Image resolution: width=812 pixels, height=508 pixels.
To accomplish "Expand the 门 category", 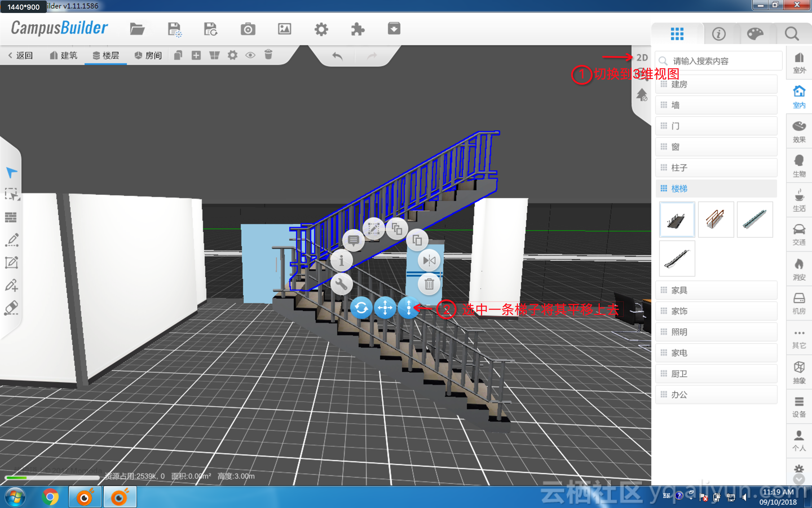I will [x=716, y=126].
